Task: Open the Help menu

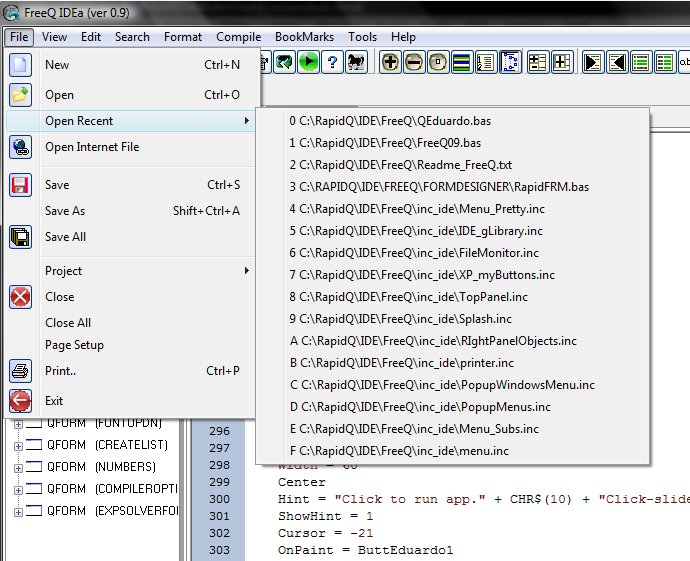Action: (403, 37)
